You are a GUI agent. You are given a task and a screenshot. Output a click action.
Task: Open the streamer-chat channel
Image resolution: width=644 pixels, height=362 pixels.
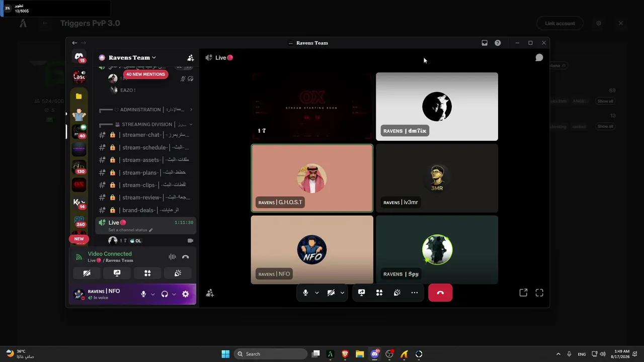pos(145,135)
